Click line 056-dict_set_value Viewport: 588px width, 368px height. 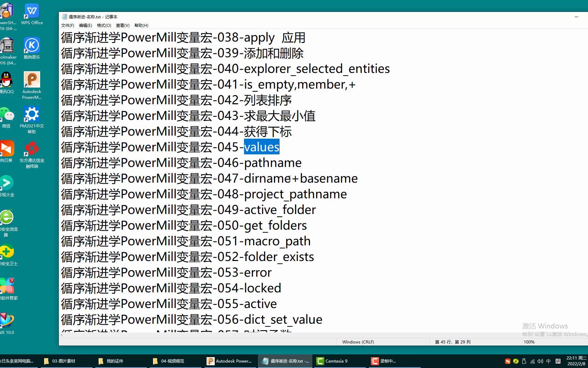pos(192,320)
